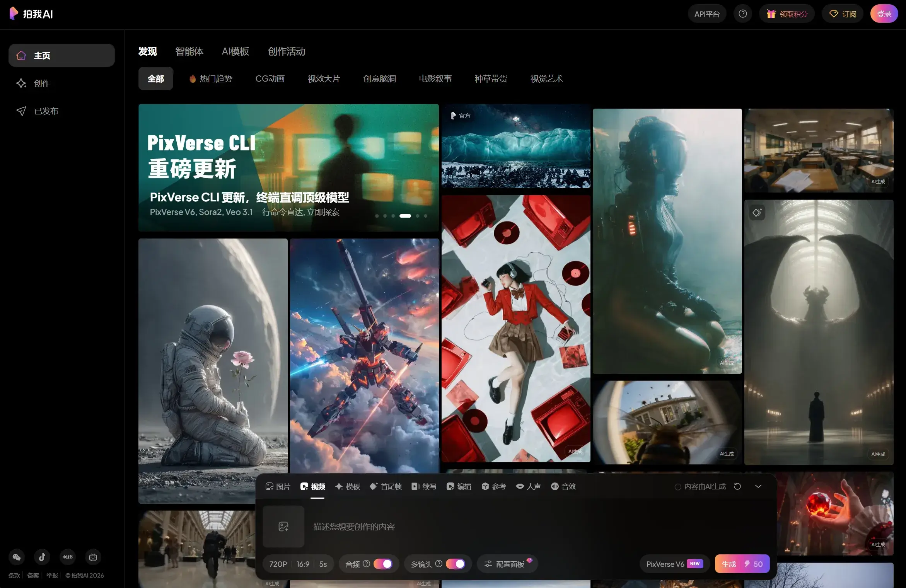Open the TikTok/Douyin social icon
The height and width of the screenshot is (588, 906).
[x=42, y=557]
